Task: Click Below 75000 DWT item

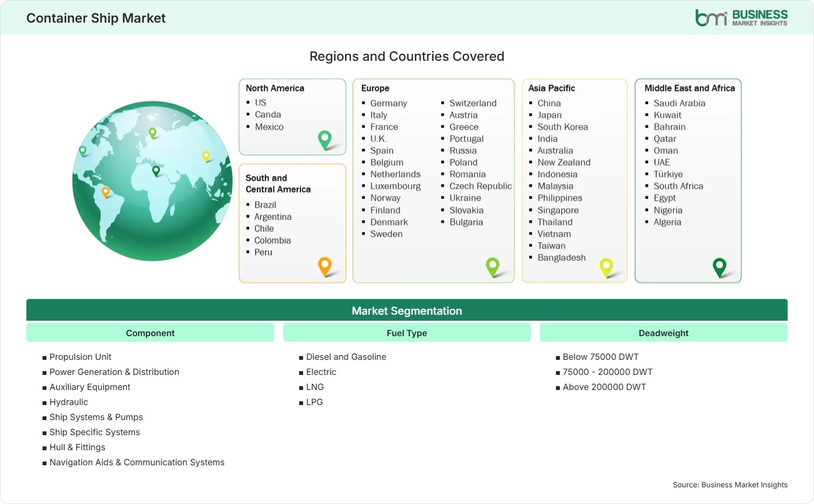Action: click(x=601, y=357)
